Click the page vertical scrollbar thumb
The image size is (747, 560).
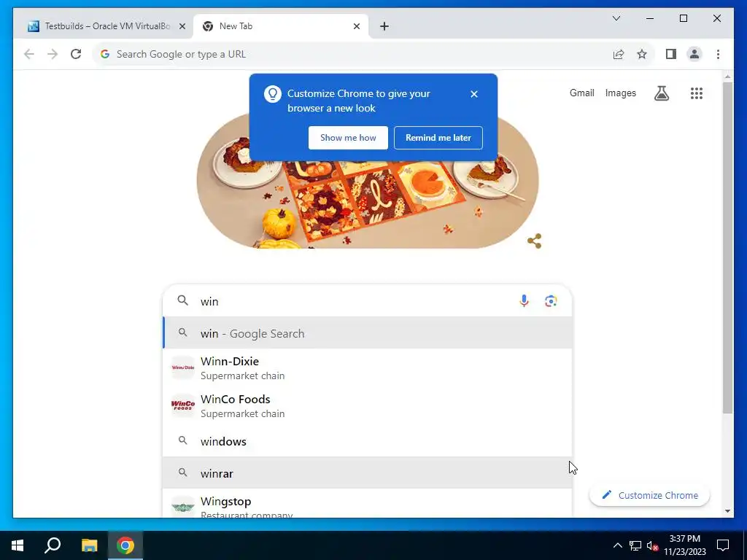point(727,248)
